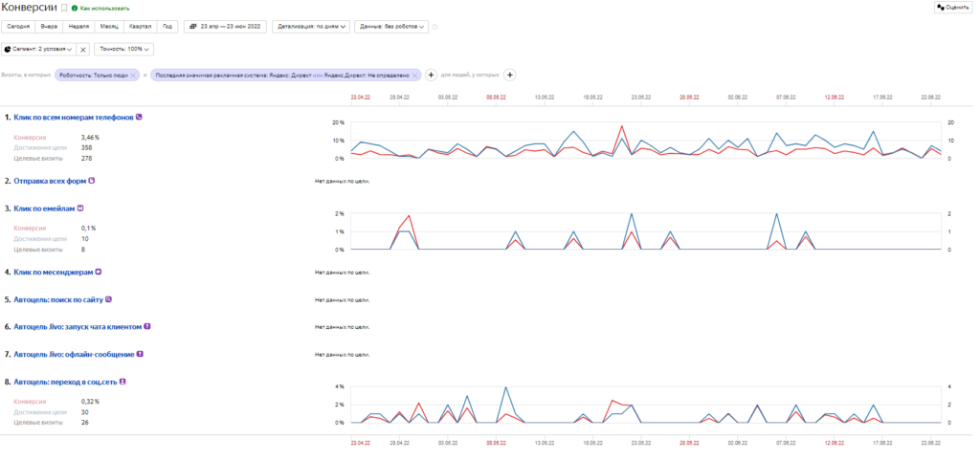
Task: Open goal 'Клик по емейлам'
Action: click(x=44, y=208)
